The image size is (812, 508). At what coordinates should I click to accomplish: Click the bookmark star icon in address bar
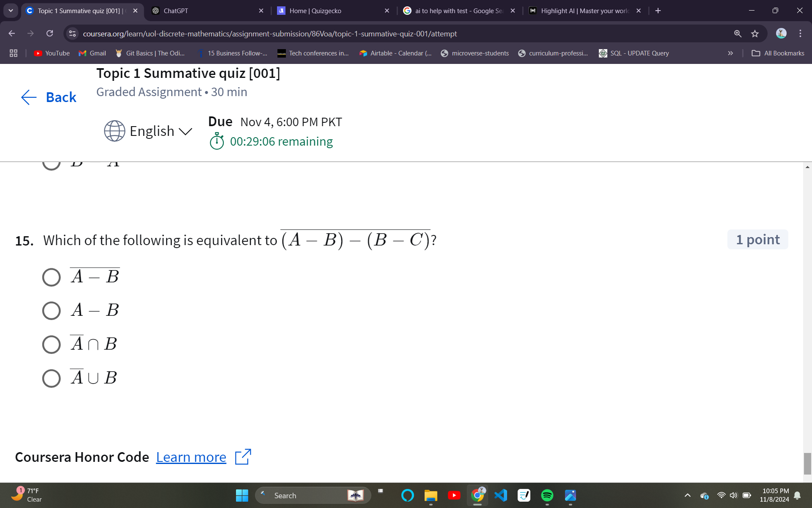click(755, 33)
